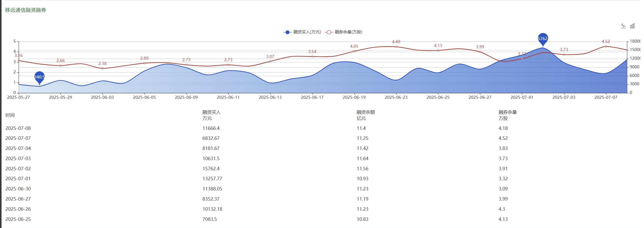The width and height of the screenshot is (644, 228).
Task: Click the 时间 column header
Action: pyautogui.click(x=10, y=115)
